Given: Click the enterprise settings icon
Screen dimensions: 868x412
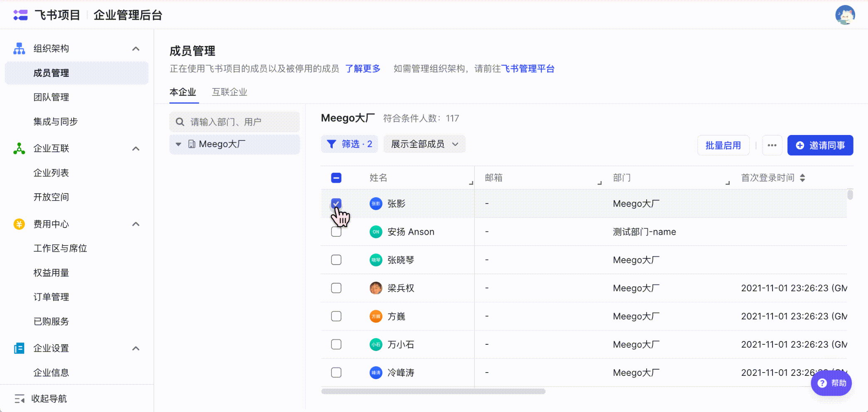Looking at the screenshot, I should (19, 348).
